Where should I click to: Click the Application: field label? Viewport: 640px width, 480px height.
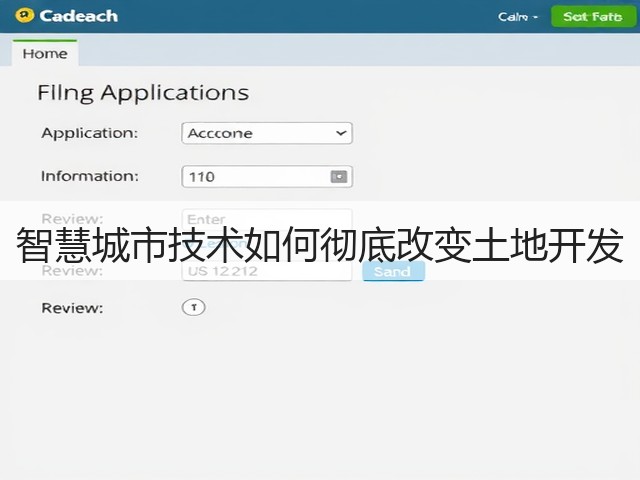[90, 133]
